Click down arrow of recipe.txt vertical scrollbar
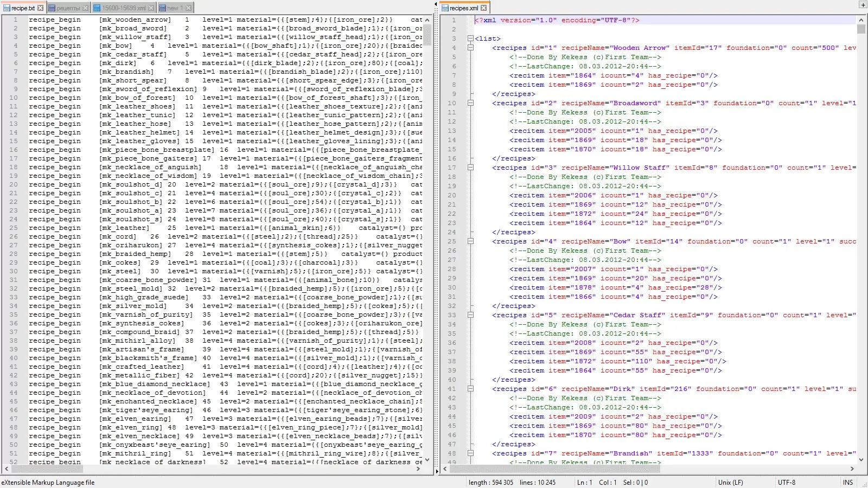 (427, 459)
